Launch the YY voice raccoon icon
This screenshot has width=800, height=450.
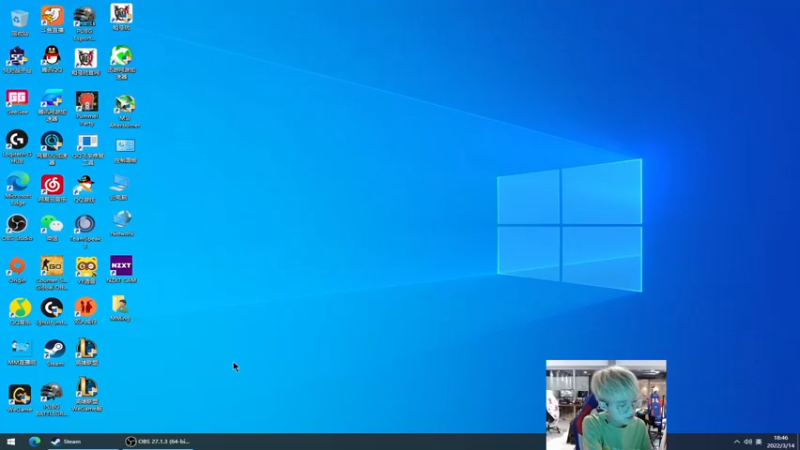86,270
